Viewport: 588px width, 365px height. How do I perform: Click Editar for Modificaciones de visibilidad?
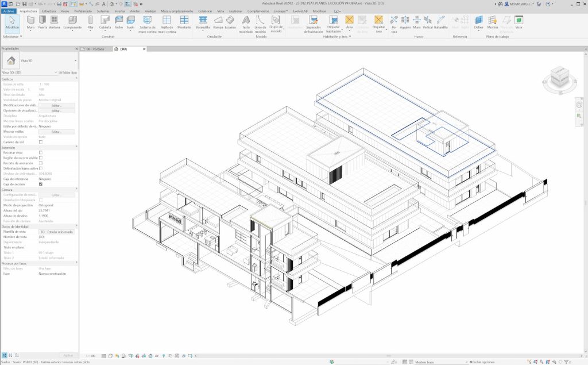[56, 106]
